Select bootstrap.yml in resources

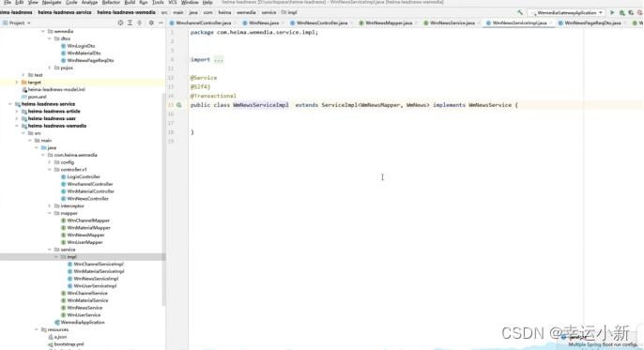click(x=69, y=344)
